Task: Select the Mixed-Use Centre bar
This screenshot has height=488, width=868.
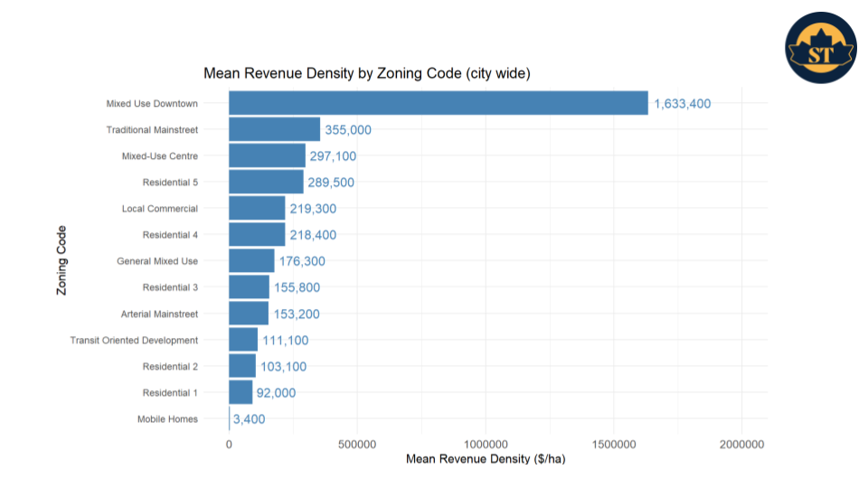Action: [267, 155]
